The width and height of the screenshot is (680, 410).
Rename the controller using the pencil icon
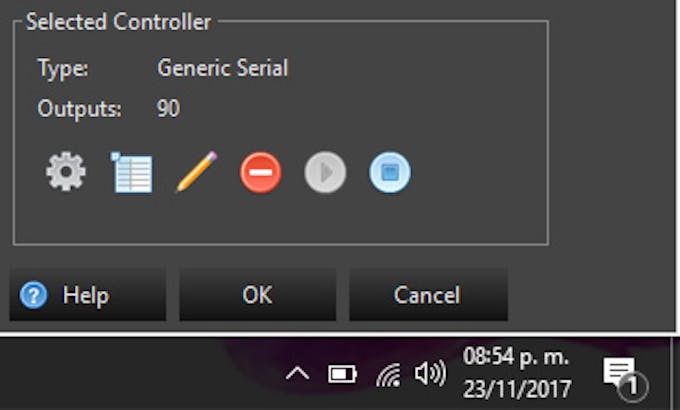196,172
